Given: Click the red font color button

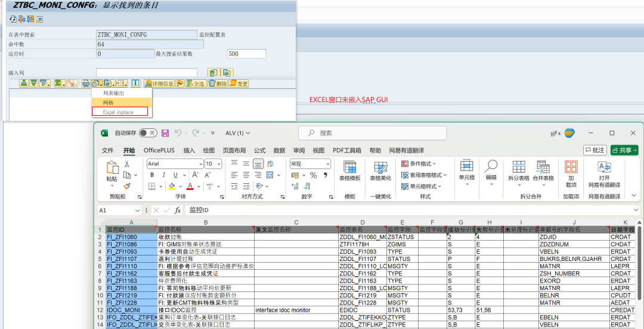Looking at the screenshot, I should click(190, 186).
